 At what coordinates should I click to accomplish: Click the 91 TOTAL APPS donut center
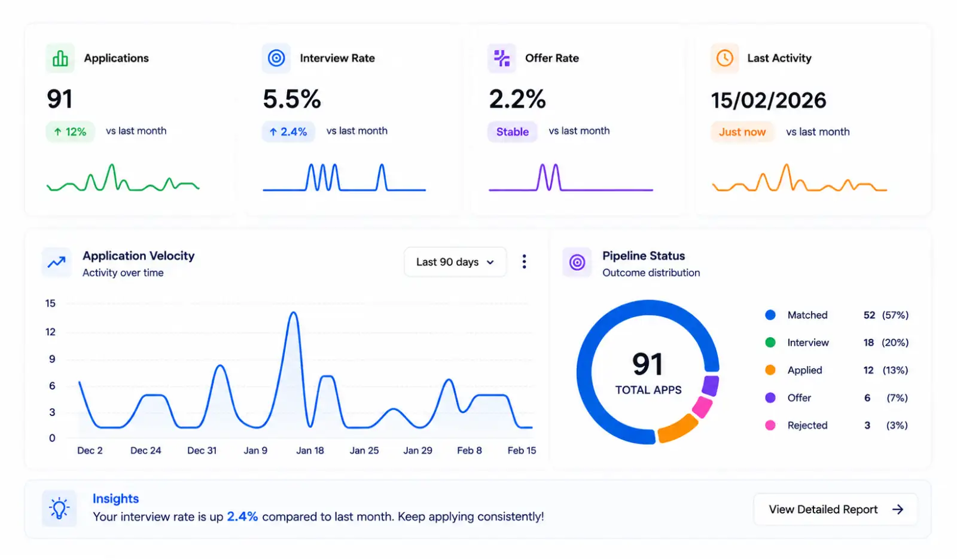(x=648, y=372)
